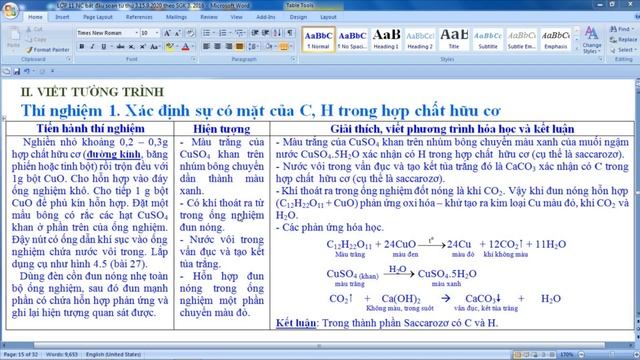Open the font name dropdown
The image size is (640, 360).
pos(136,33)
